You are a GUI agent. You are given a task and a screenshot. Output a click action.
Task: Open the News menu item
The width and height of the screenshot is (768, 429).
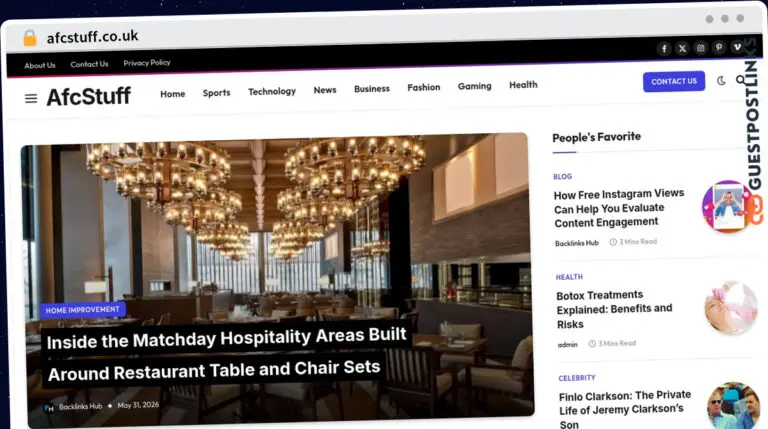[325, 90]
